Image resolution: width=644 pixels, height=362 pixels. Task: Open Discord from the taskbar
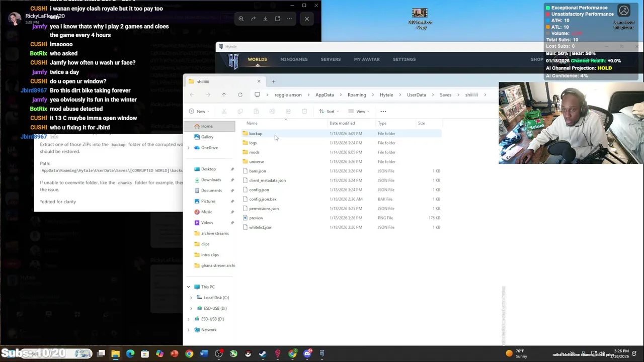pyautogui.click(x=307, y=354)
